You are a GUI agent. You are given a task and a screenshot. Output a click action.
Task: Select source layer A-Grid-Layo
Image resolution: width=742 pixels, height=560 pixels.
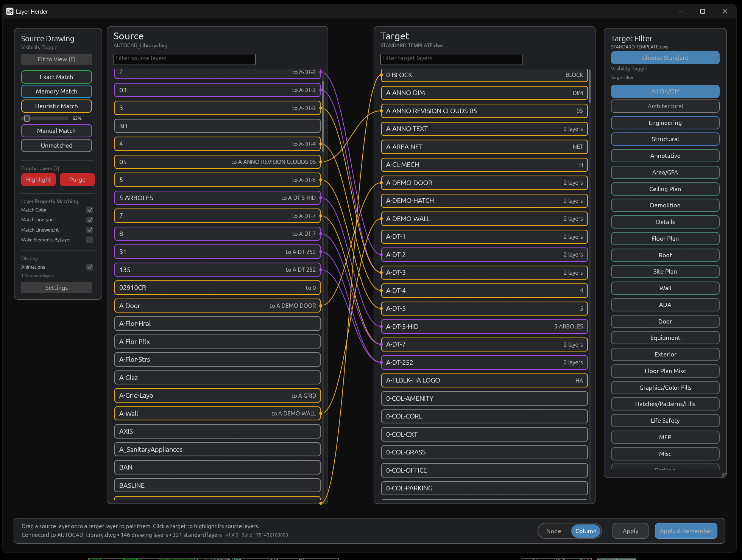click(x=217, y=395)
